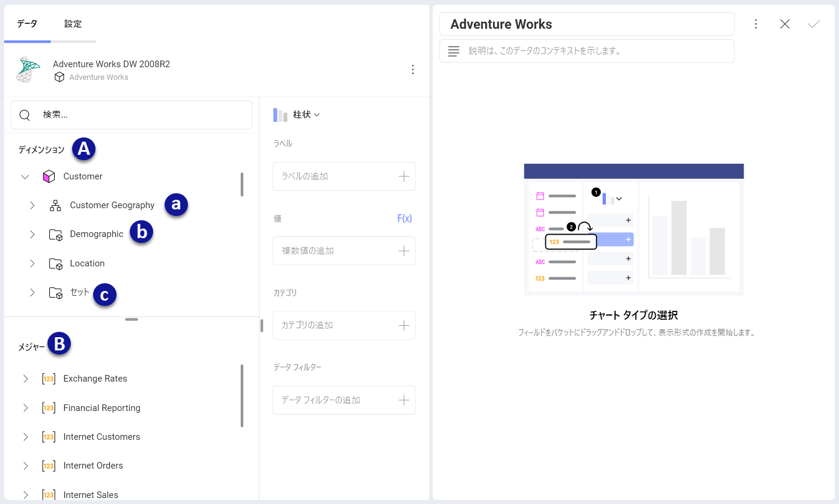Switch to the 設定 tab
The height and width of the screenshot is (504, 839).
(x=73, y=24)
